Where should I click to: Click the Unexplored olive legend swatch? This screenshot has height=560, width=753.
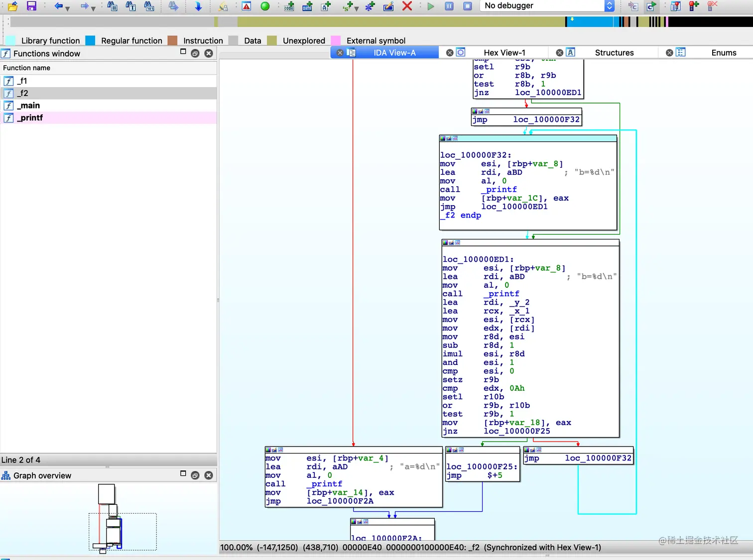click(x=272, y=40)
